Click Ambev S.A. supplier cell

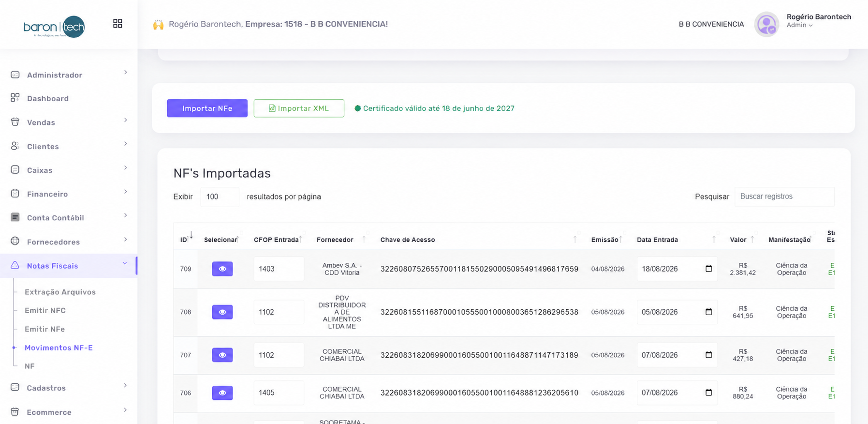342,269
